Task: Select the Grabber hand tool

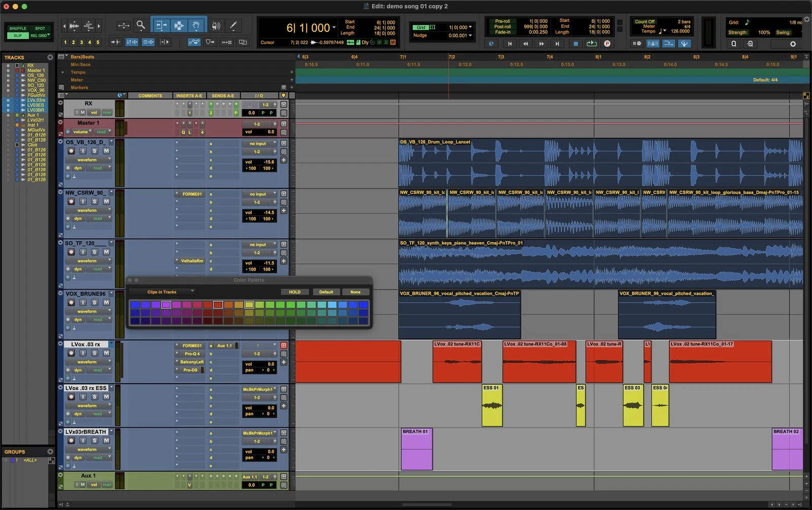Action: (x=196, y=25)
